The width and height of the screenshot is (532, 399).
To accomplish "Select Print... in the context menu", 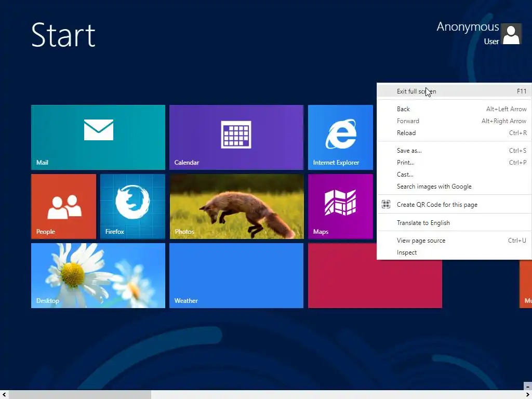I will point(454,162).
